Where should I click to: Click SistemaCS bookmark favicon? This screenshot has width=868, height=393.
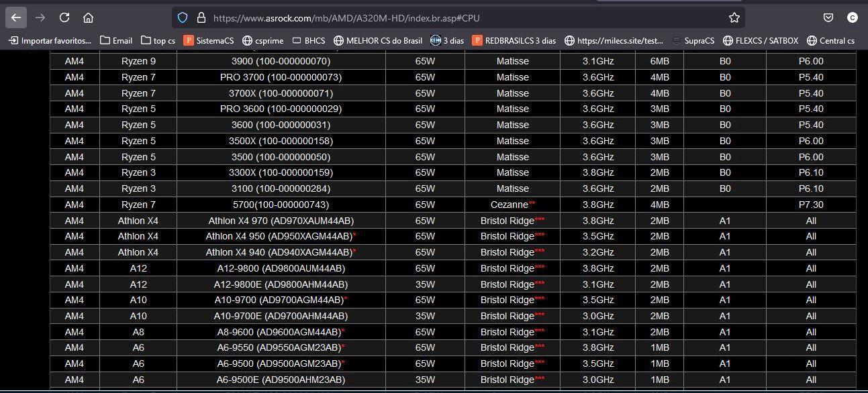(x=189, y=40)
